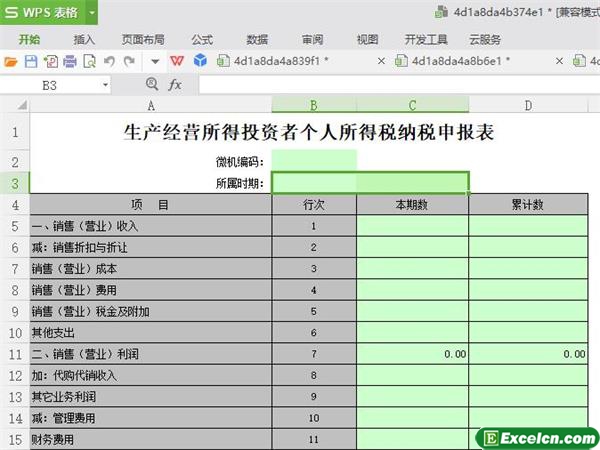This screenshot has height=450, width=600.
Task: Click the 销售（营业）成本 cell
Action: pos(151,269)
